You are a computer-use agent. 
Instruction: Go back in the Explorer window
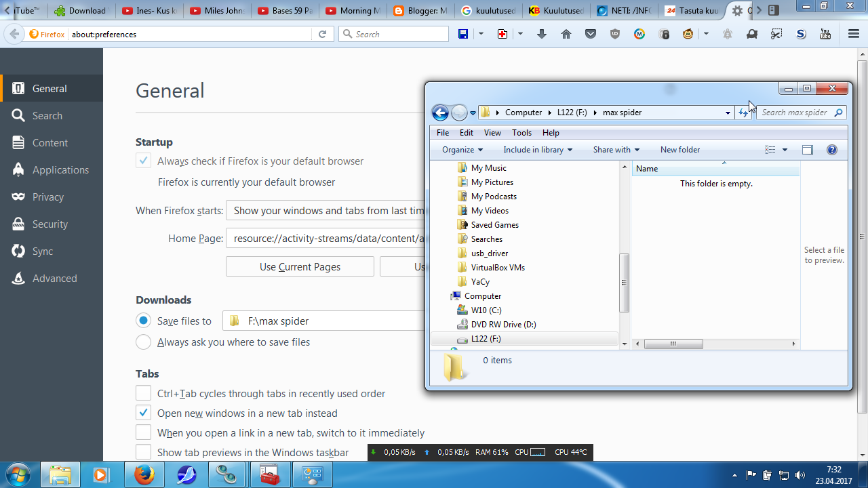tap(440, 113)
